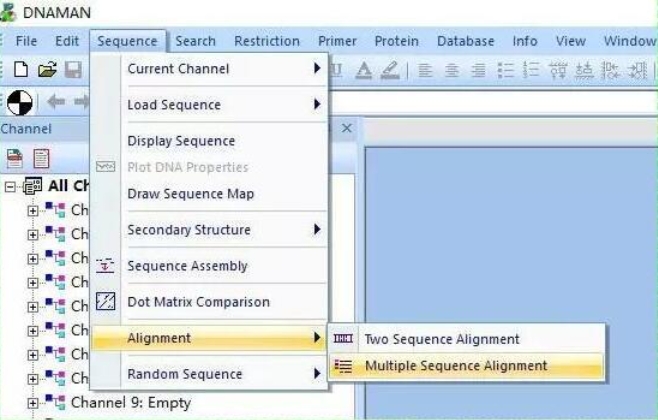Click the highlighter pen toolbar icon
Screen dimensions: 658x420
390,70
